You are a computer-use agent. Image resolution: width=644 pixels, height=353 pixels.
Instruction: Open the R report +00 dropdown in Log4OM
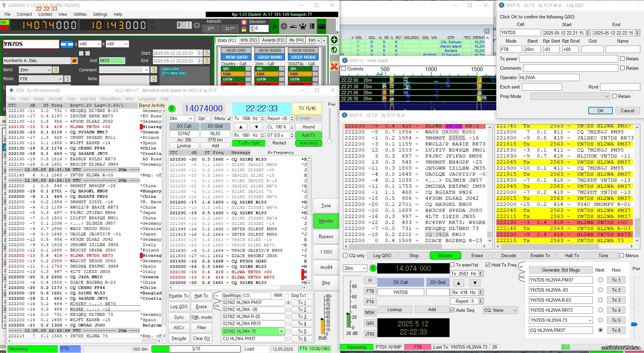coord(126,44)
